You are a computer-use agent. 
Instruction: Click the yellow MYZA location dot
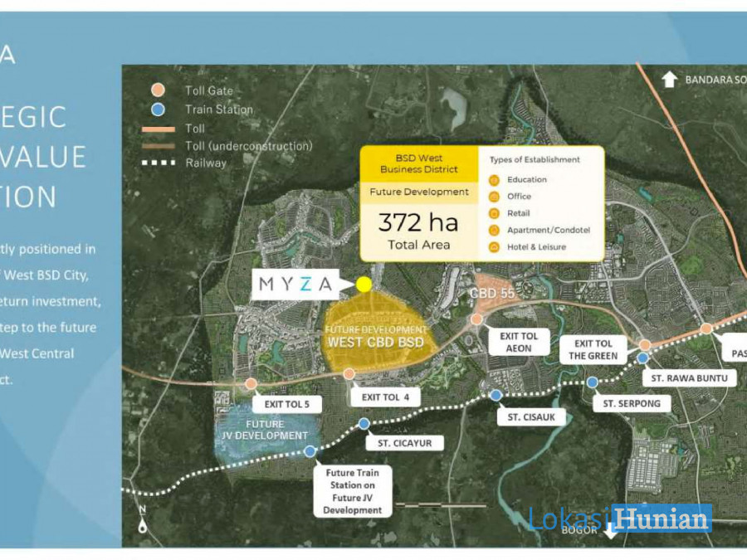tap(364, 285)
